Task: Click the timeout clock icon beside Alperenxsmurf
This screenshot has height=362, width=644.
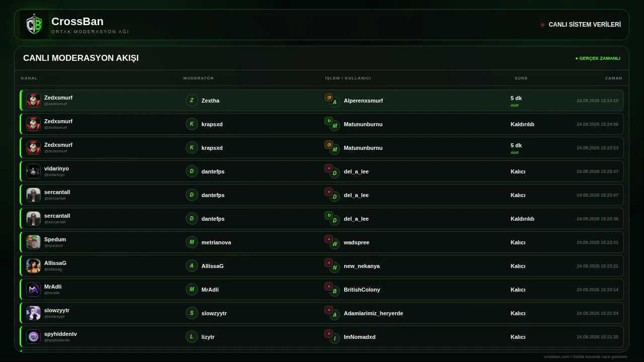Action: 329,98
